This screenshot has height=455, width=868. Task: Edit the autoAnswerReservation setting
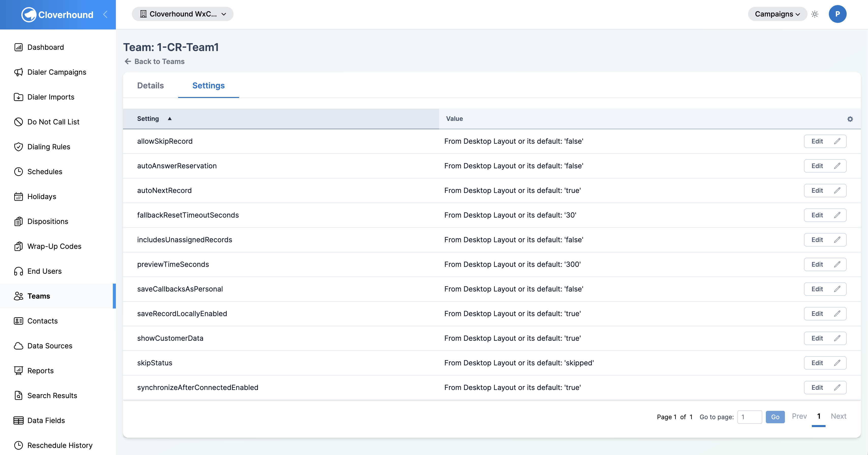coord(825,166)
